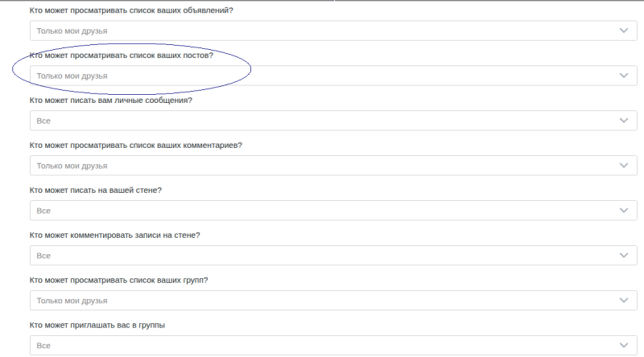Click chevron arrow on the личные сообщения dropdown
The width and height of the screenshot is (644, 357).
click(x=623, y=121)
